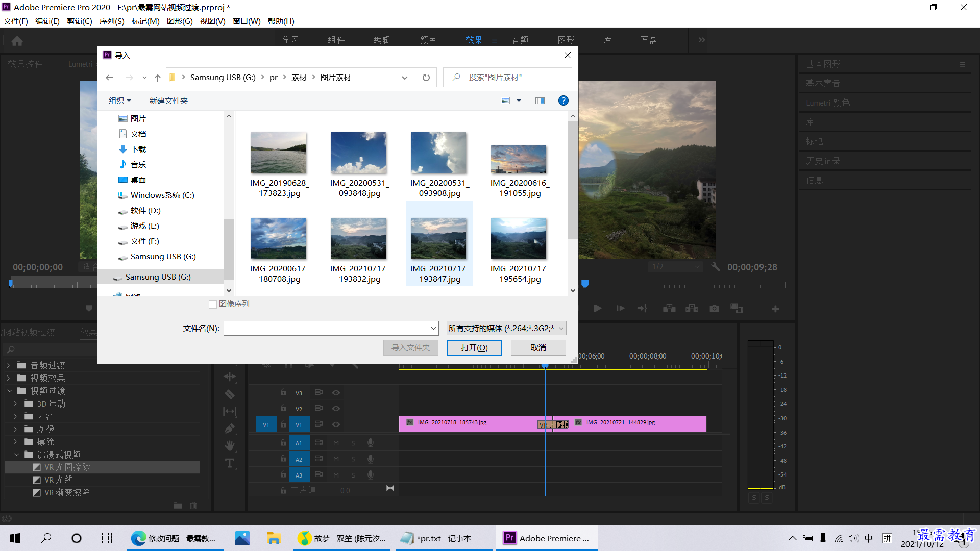980x551 pixels.
Task: Click the Cancel (取消) button
Action: tap(538, 347)
